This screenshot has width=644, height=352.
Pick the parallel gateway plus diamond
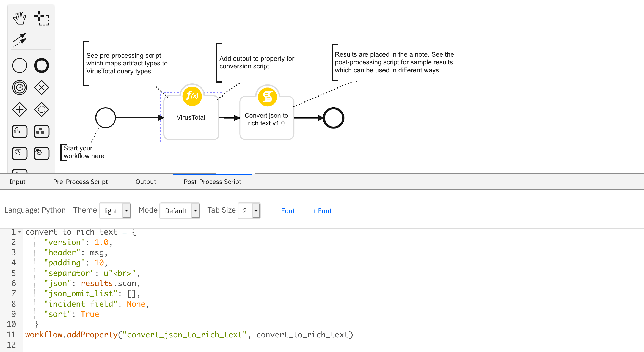(x=20, y=109)
